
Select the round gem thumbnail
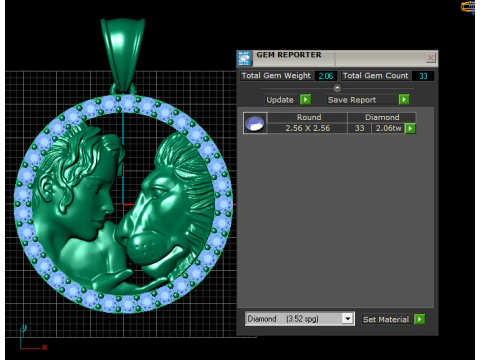[255, 123]
